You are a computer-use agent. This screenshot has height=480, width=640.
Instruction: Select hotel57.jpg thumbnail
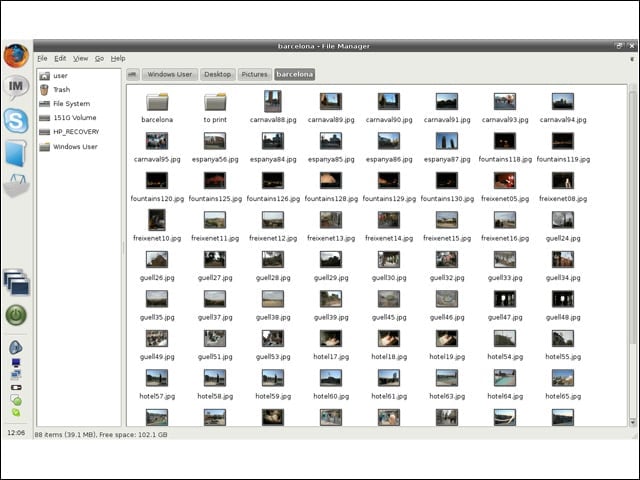tap(157, 378)
